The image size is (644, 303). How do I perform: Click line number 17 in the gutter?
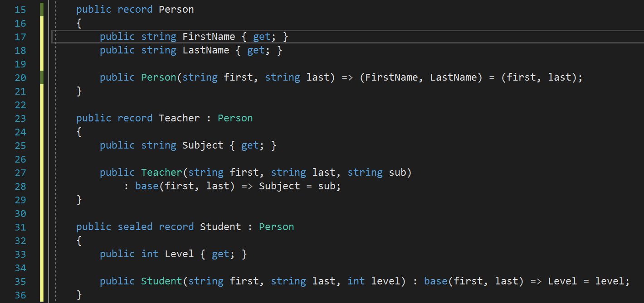pos(20,37)
